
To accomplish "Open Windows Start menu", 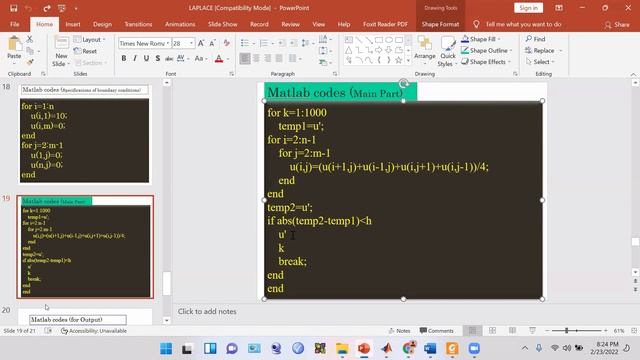I will point(166,349).
